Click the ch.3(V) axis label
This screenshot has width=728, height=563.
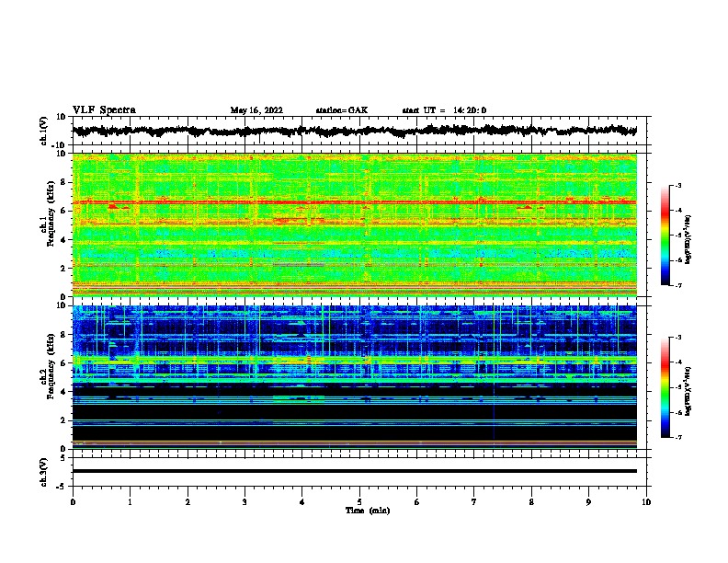(44, 472)
